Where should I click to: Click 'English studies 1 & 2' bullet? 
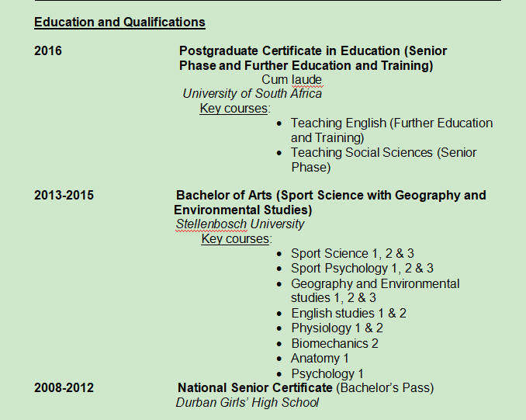pyautogui.click(x=348, y=313)
